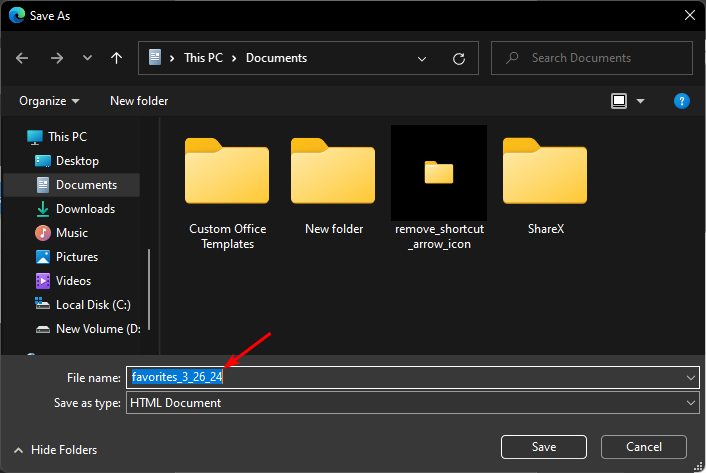
Task: Expand chevron between This PC and Documents
Action: click(234, 58)
